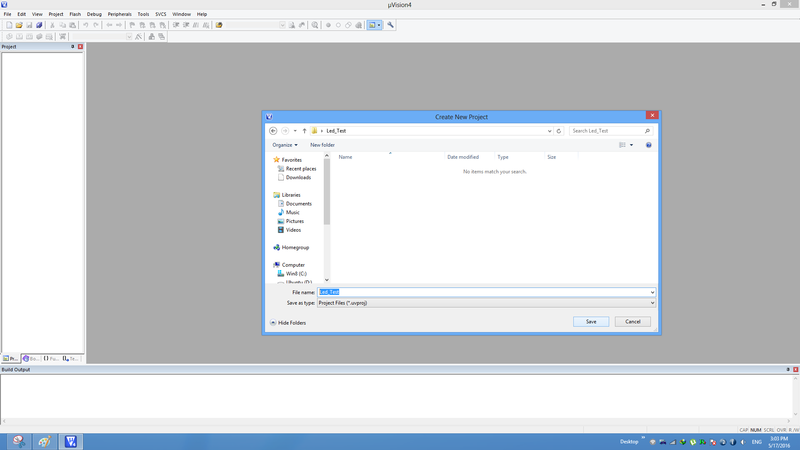The width and height of the screenshot is (800, 450).
Task: Open the target selection dropdown in build toolbar
Action: click(129, 37)
